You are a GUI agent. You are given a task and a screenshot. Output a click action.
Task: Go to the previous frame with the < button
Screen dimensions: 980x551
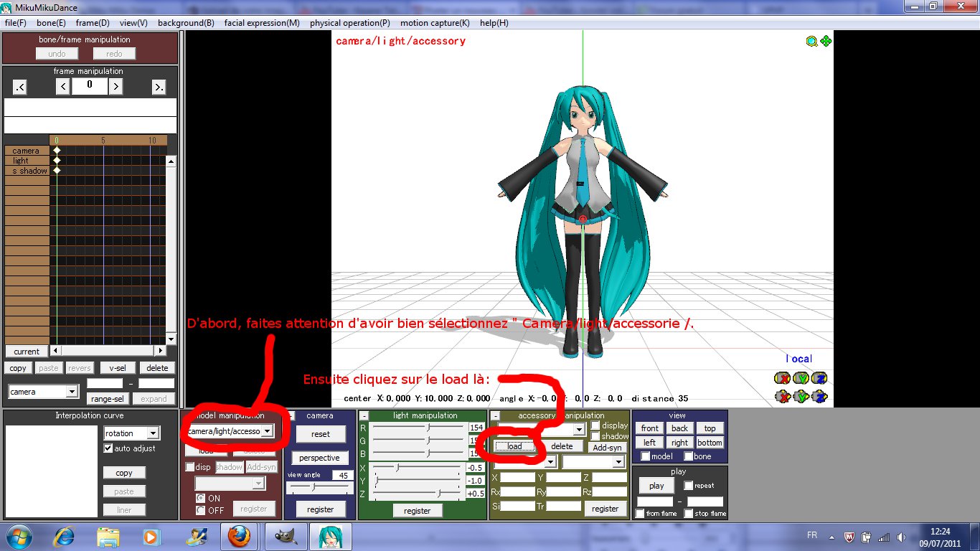coord(62,87)
